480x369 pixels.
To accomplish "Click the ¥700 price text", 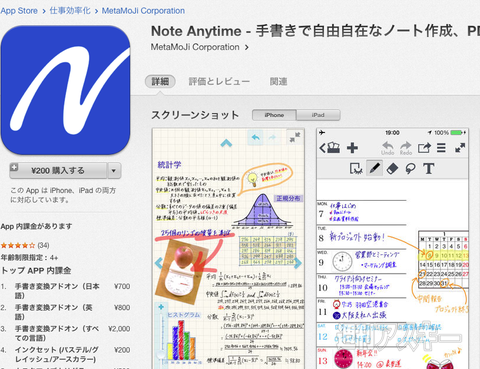I will tap(122, 286).
